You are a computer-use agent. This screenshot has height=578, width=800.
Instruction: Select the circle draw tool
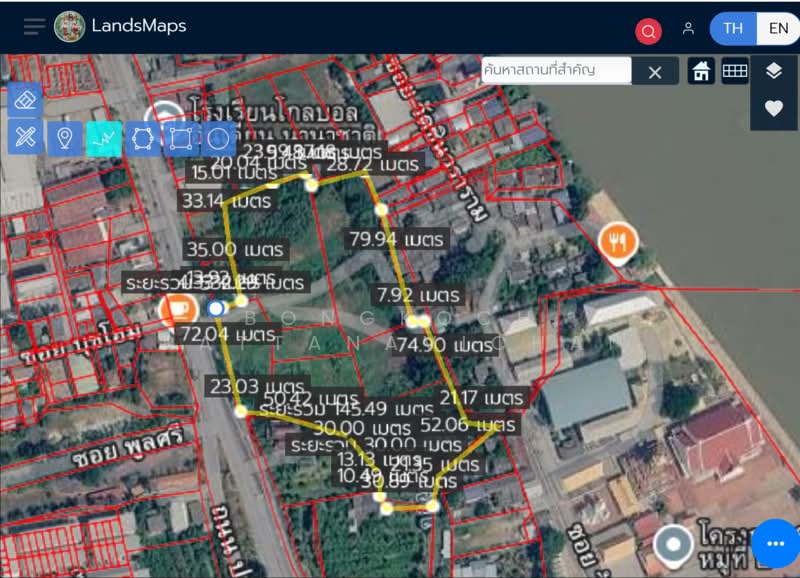pyautogui.click(x=218, y=138)
